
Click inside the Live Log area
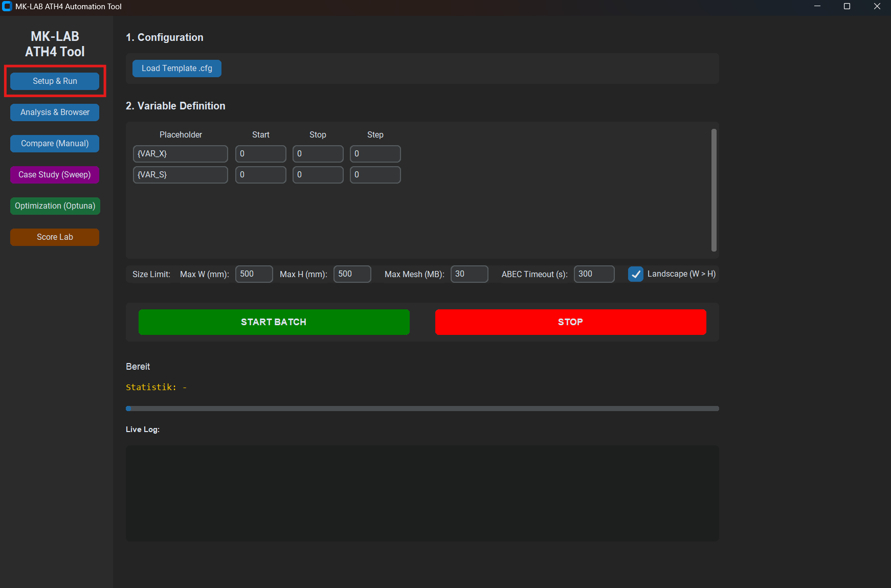point(422,493)
